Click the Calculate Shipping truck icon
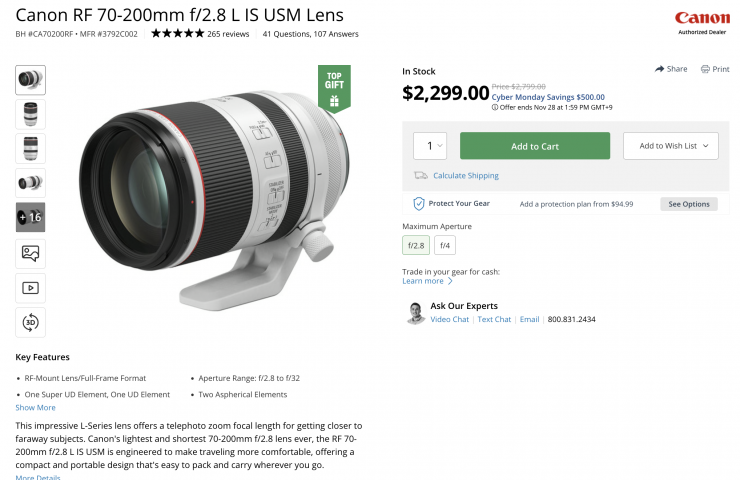Image resolution: width=740 pixels, height=480 pixels. point(421,176)
